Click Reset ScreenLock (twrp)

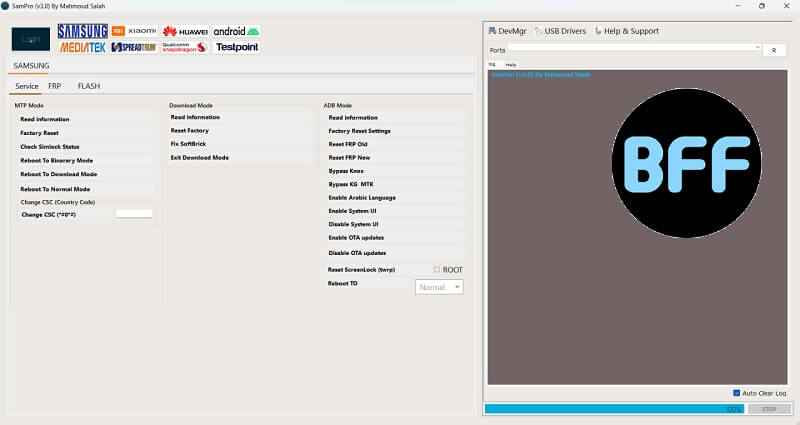(378, 269)
